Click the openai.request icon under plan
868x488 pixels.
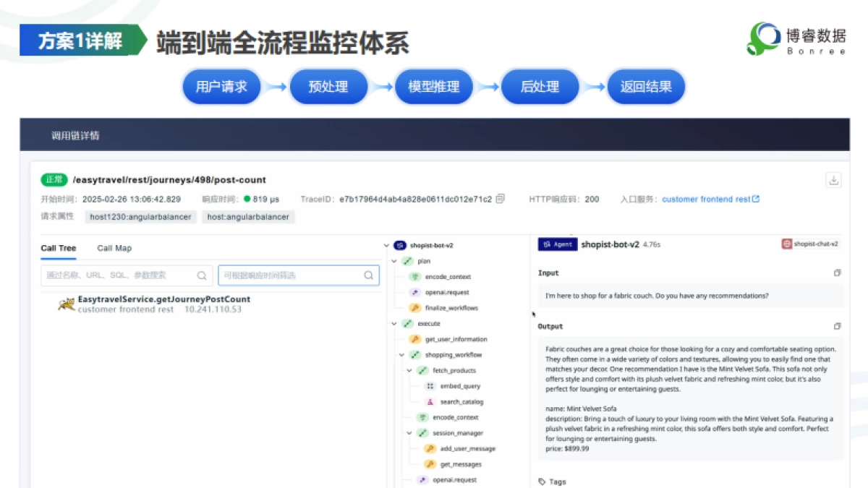(x=414, y=292)
